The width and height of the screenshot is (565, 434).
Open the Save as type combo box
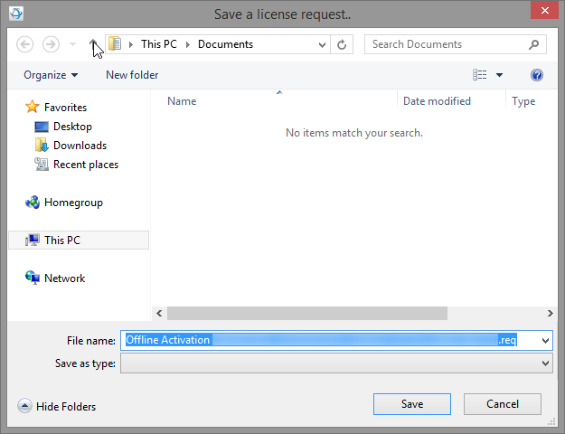(336, 363)
